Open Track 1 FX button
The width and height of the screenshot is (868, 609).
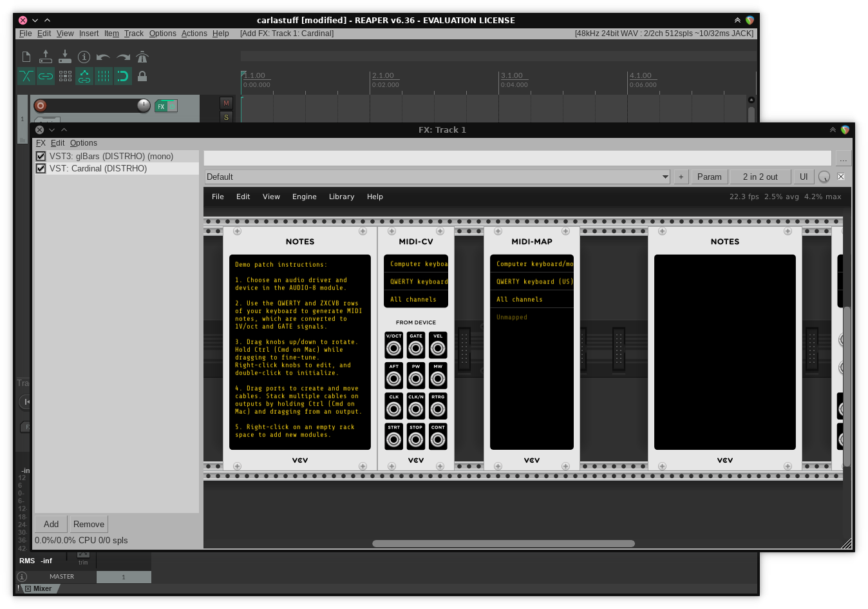[161, 106]
